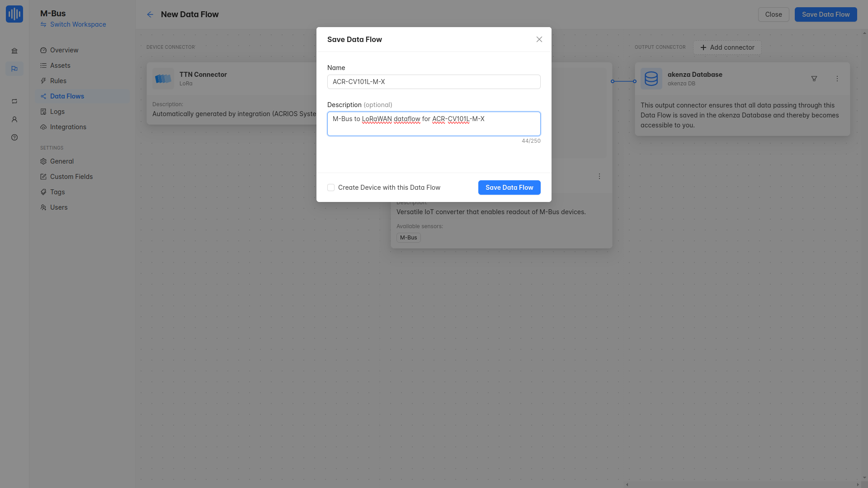Click Switch Workspace link

tap(78, 24)
